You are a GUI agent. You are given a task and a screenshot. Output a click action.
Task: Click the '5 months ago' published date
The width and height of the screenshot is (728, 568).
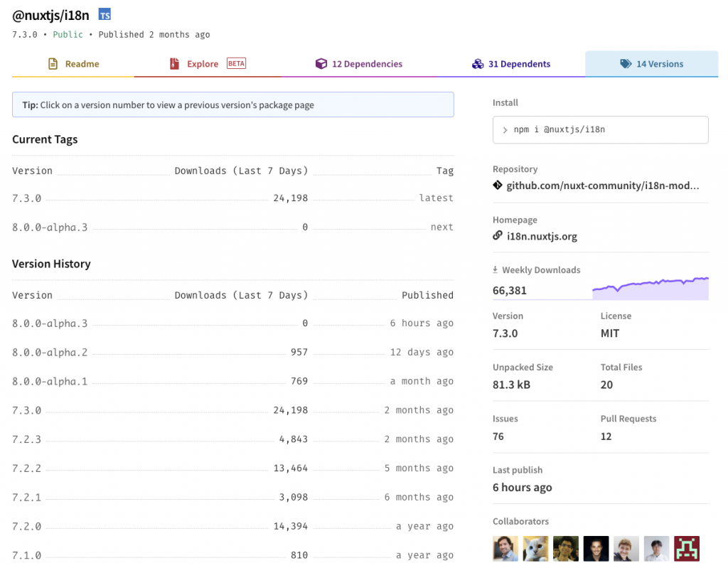click(x=419, y=468)
